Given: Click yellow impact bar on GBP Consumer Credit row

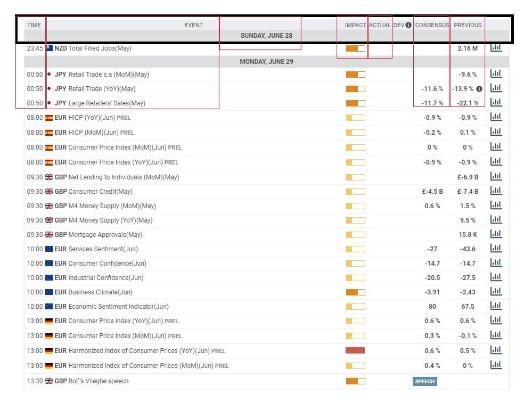Looking at the screenshot, I should [x=356, y=192].
